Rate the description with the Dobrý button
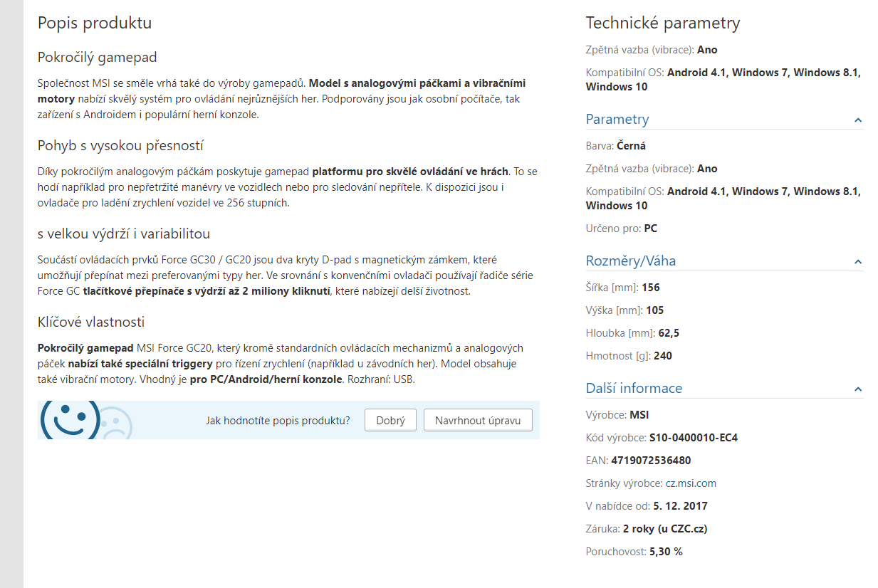 tap(390, 420)
